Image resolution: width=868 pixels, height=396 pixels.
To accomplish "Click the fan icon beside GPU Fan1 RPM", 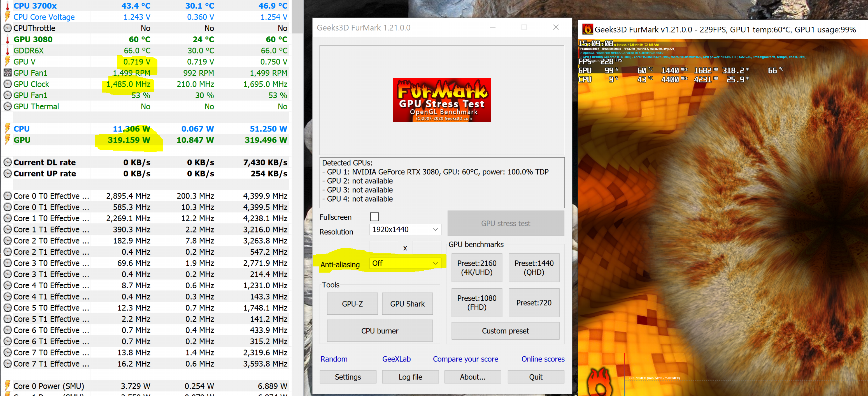I will click(x=7, y=73).
